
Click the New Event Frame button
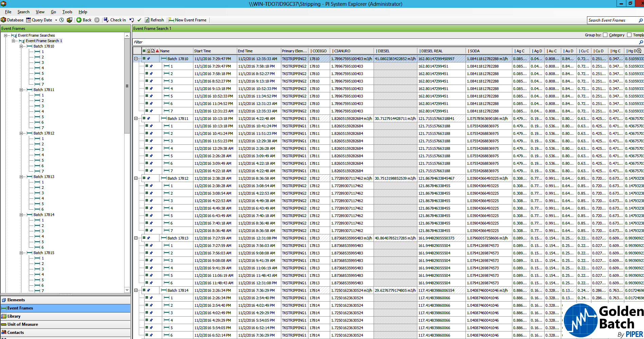(188, 20)
